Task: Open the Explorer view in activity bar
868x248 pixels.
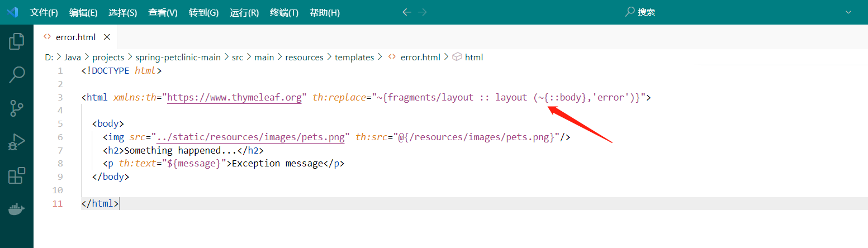Action: (x=17, y=41)
